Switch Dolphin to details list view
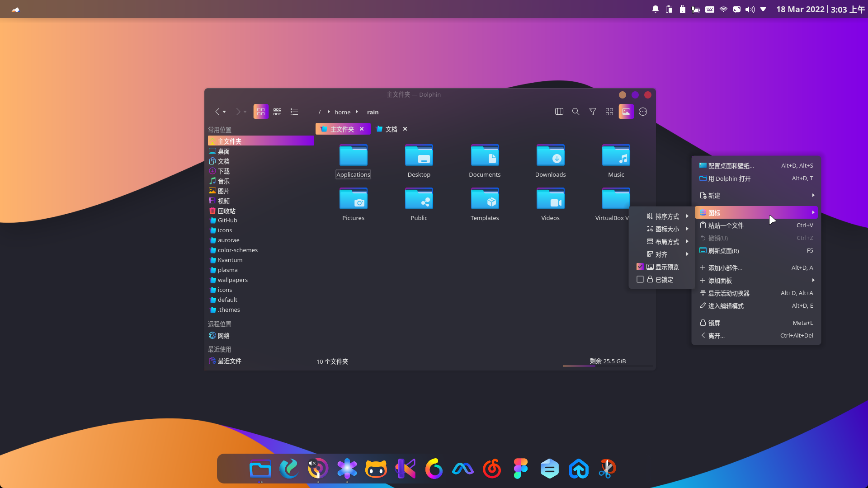 click(x=294, y=112)
